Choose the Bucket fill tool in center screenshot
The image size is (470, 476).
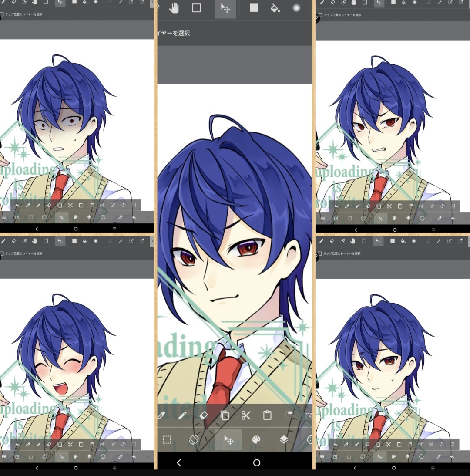tap(275, 8)
